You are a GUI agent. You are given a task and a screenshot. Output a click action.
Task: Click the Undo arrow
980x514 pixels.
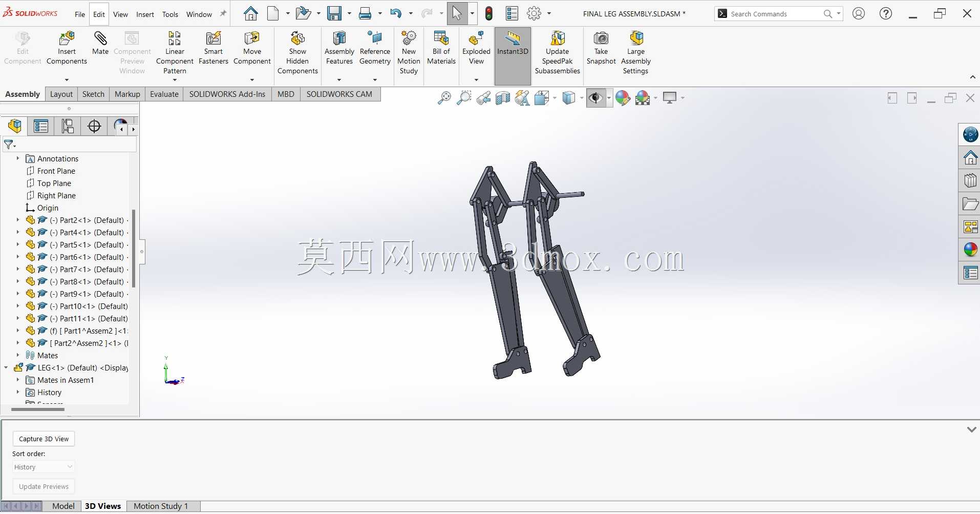(x=396, y=13)
